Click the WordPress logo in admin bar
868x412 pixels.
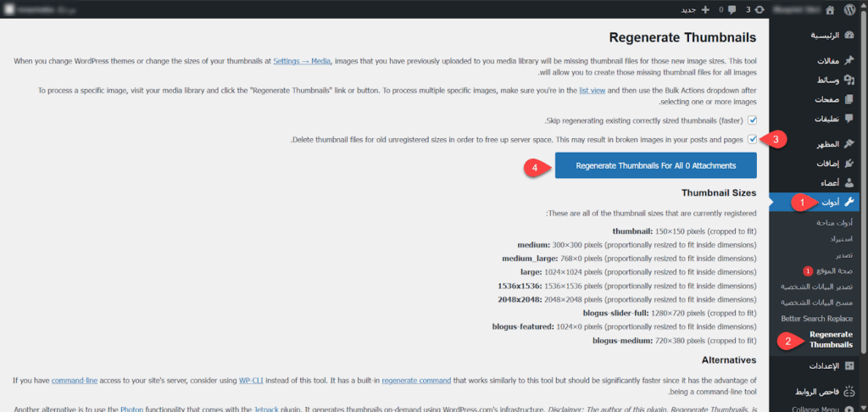point(849,9)
